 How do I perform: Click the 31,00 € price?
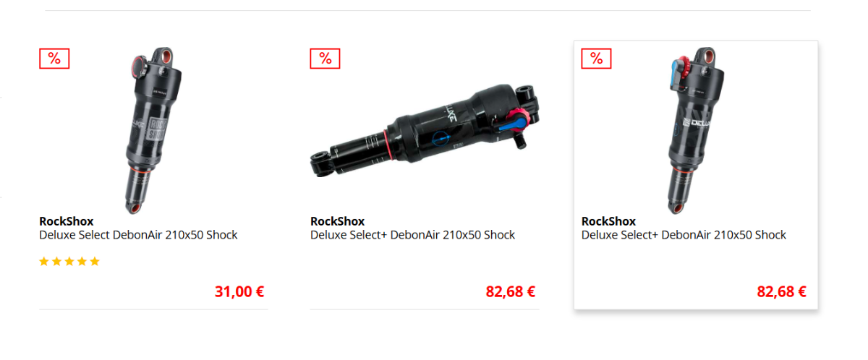239,292
